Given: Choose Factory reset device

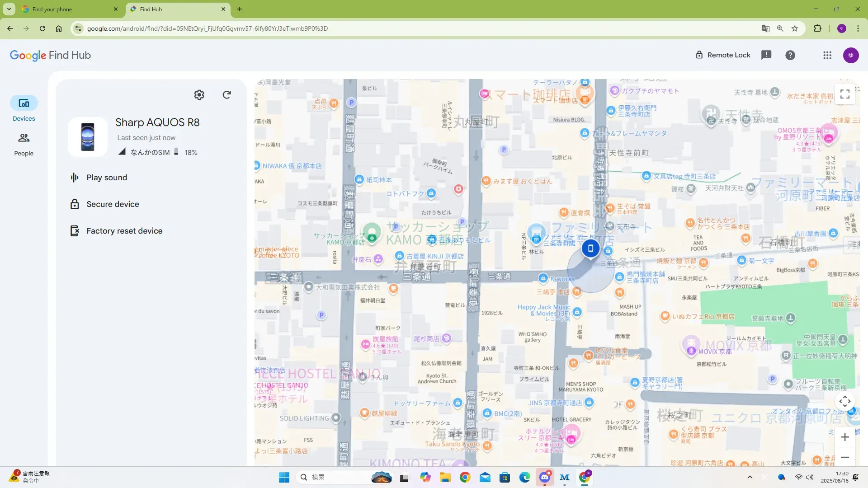Looking at the screenshot, I should (124, 231).
